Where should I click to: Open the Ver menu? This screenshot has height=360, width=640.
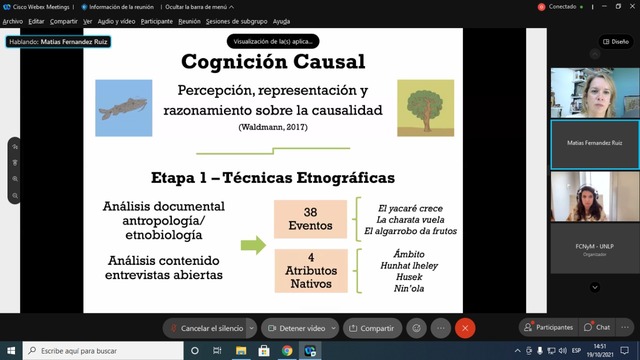(88, 21)
